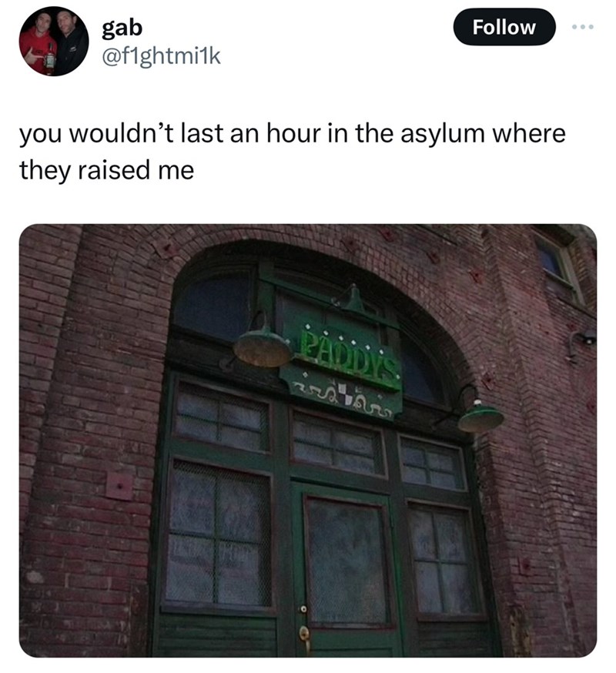Click the right hanging lamp in the photo
The image size is (616, 673).
480,416
